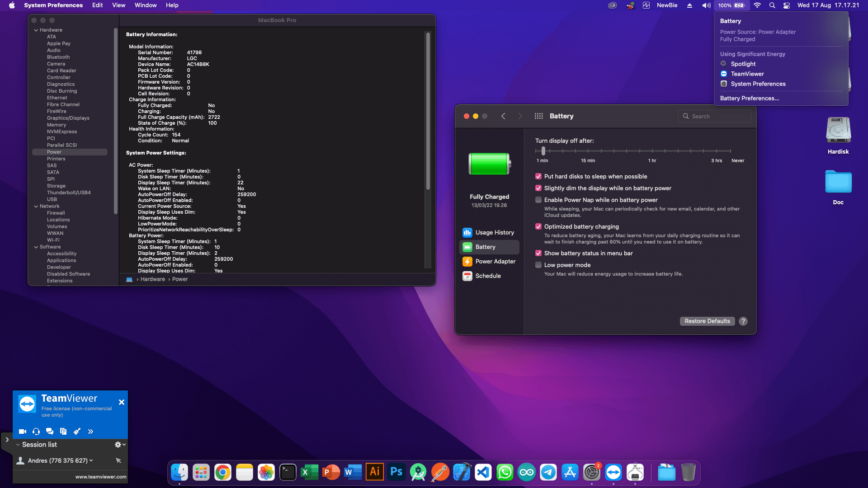Open System Preferences menu in menu bar
Screen dimensions: 868x488
pyautogui.click(x=53, y=5)
